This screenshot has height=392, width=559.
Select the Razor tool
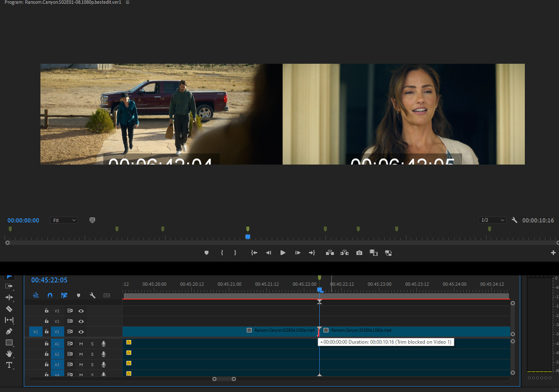tap(9, 309)
